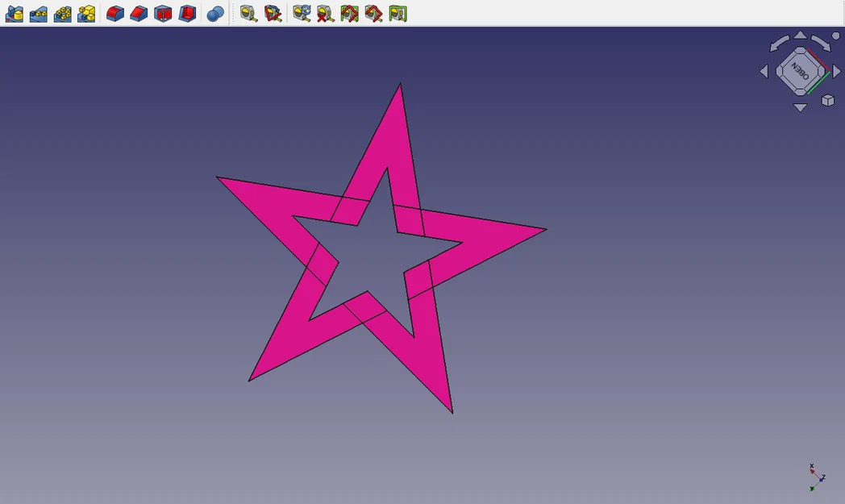
Task: Click the small isometric cube below the navigation cube
Action: (827, 99)
